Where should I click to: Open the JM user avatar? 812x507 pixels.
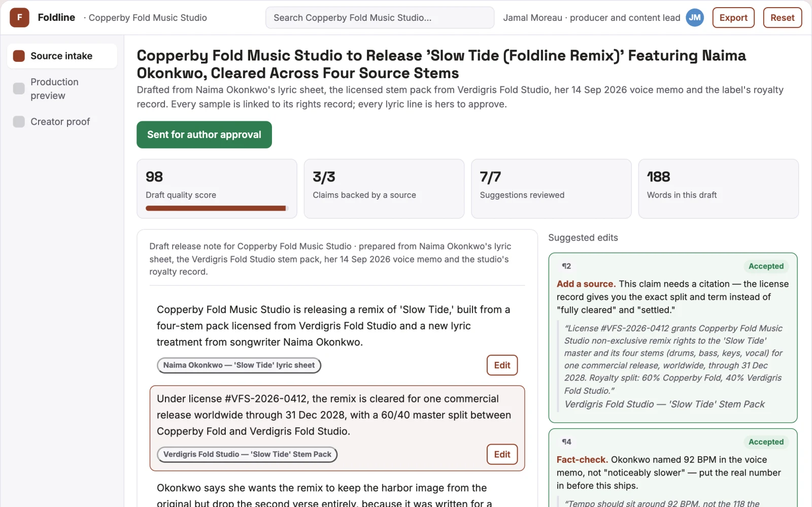click(695, 18)
